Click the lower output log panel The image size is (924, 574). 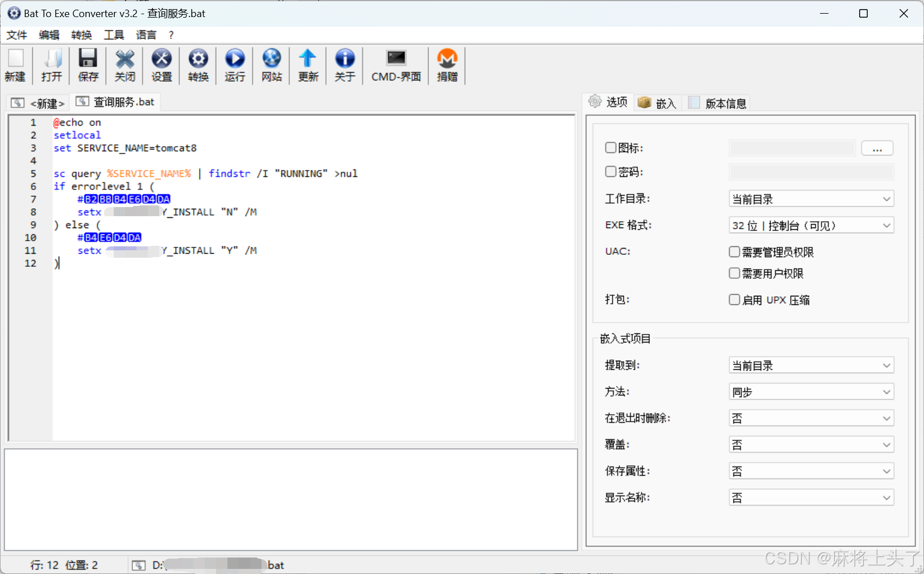pyautogui.click(x=291, y=499)
